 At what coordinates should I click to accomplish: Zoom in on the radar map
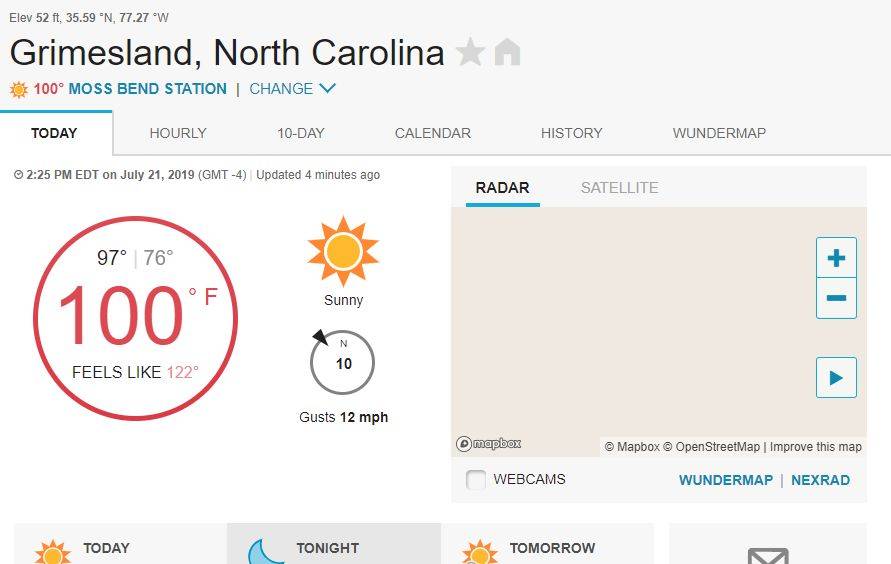click(836, 258)
